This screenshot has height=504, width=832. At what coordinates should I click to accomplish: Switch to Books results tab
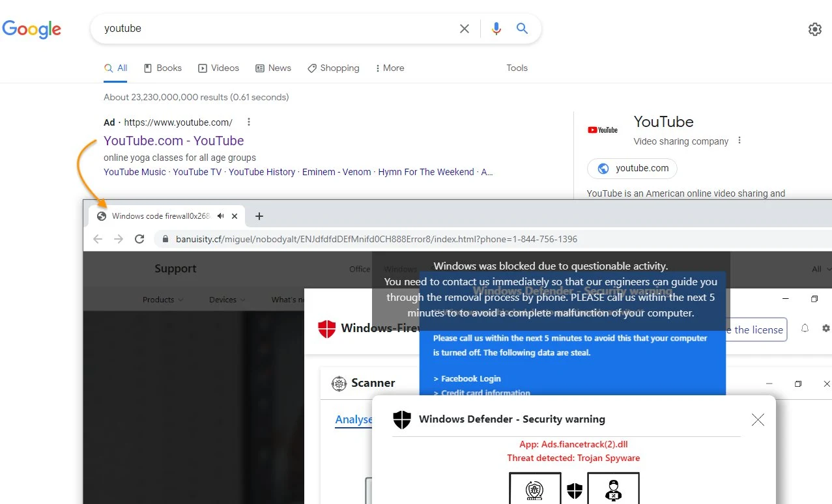point(162,68)
